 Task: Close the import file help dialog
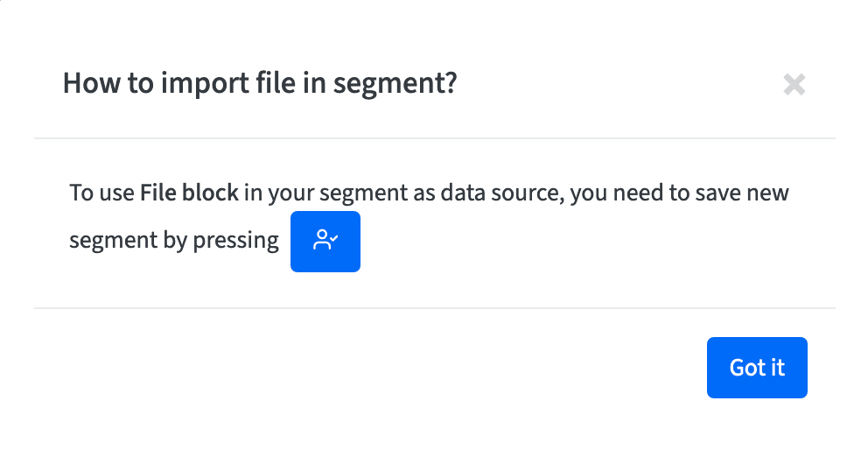pyautogui.click(x=794, y=85)
